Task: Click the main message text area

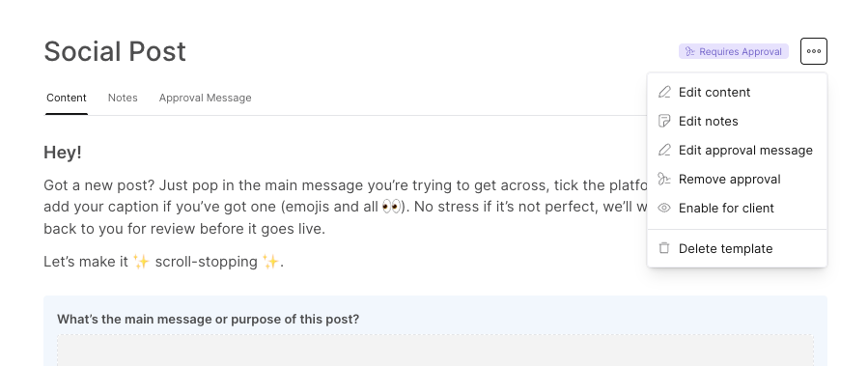Action: coord(435,350)
